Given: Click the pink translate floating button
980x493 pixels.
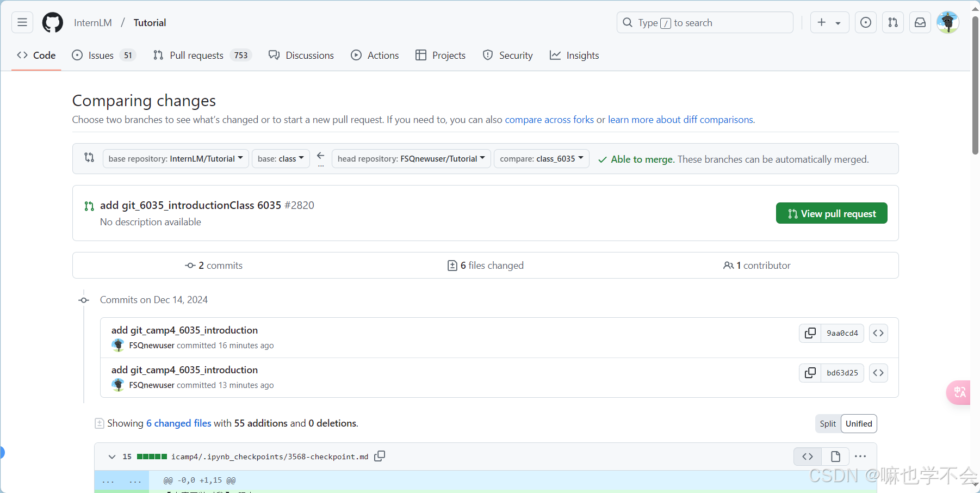Looking at the screenshot, I should point(959,392).
